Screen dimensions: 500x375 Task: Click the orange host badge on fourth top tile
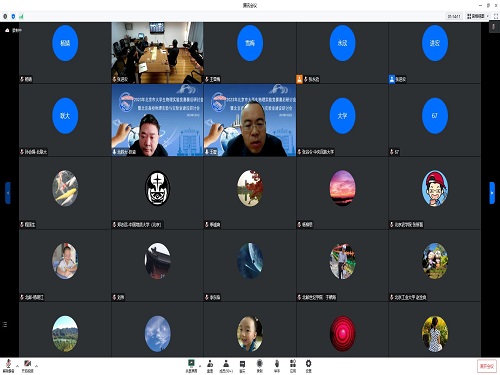(x=299, y=79)
